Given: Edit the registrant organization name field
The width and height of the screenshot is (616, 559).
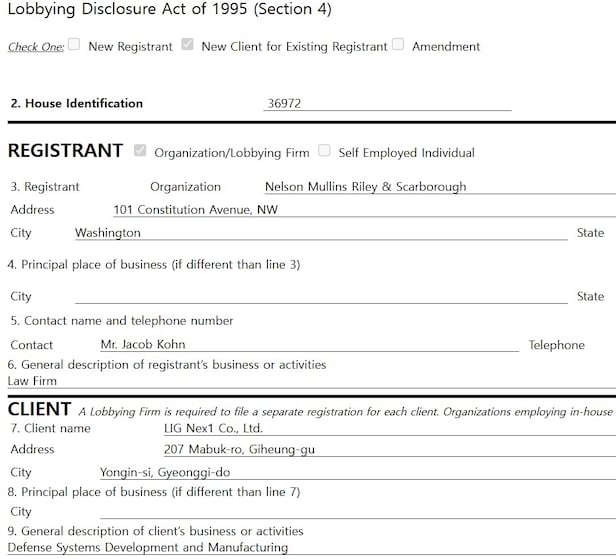Looking at the screenshot, I should click(438, 186).
